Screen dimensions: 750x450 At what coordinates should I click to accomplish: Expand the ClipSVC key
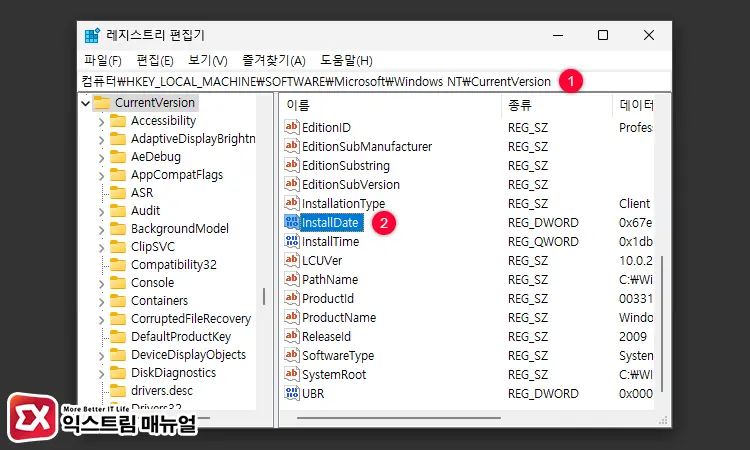pyautogui.click(x=101, y=247)
